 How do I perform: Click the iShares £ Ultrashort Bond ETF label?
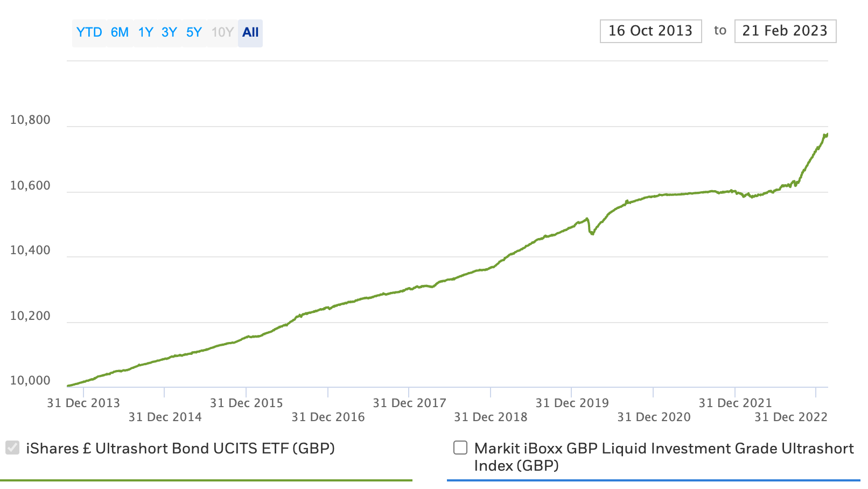[180, 449]
